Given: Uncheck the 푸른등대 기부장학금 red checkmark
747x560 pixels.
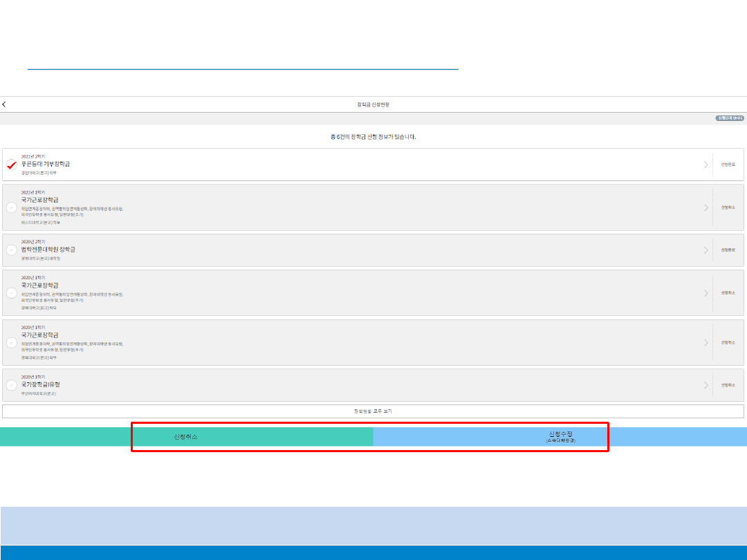Looking at the screenshot, I should [12, 165].
